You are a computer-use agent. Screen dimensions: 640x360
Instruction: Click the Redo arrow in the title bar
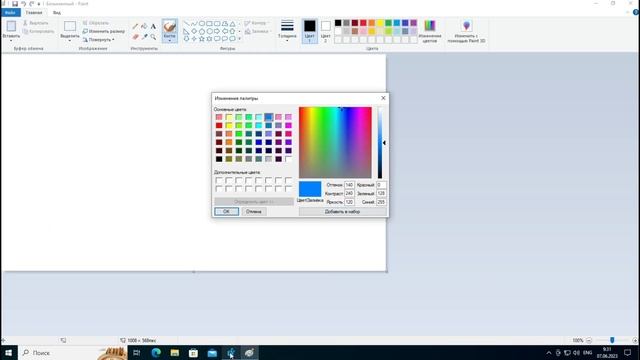click(x=31, y=4)
